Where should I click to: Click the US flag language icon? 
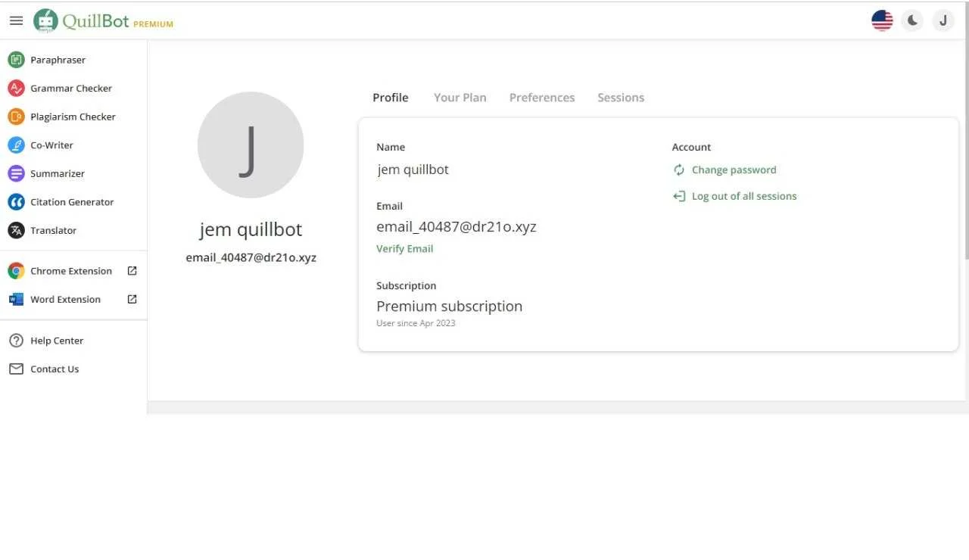[x=882, y=20]
